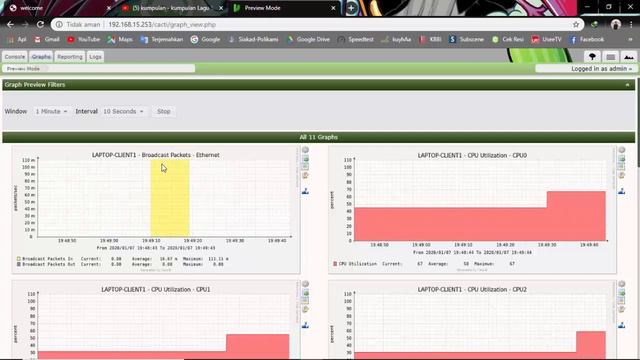This screenshot has height=360, width=640.
Task: Click browser back arrow
Action: 10,24
